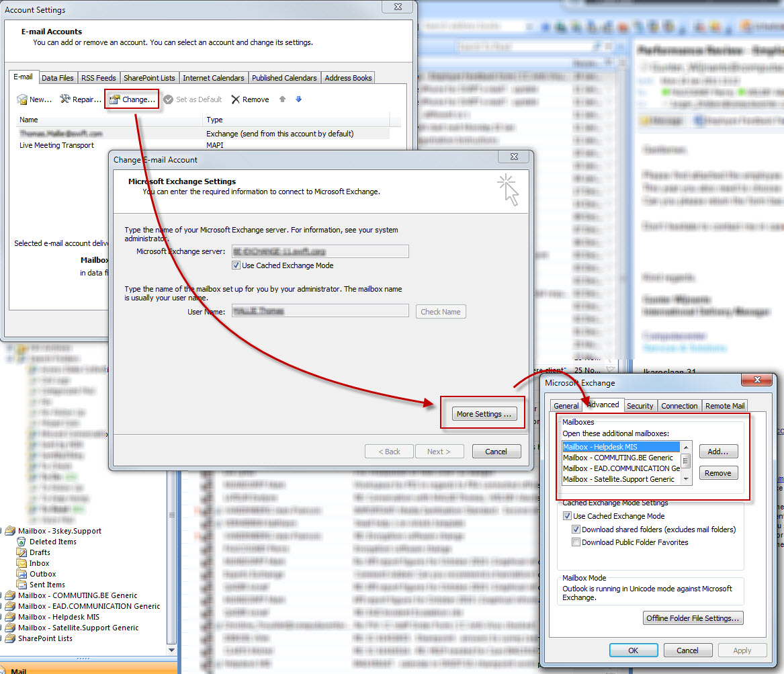Click Remove button for additional mailboxes
Image resolution: width=784 pixels, height=674 pixels.
[x=718, y=473]
